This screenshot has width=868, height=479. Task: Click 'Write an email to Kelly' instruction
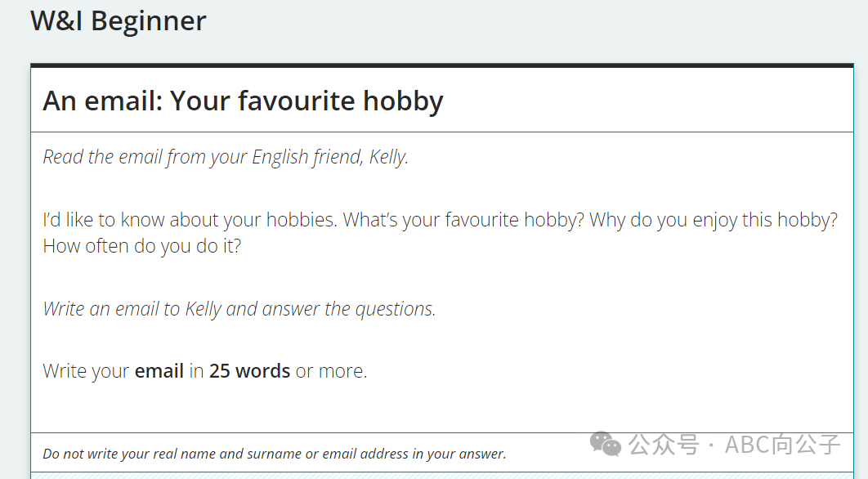[239, 309]
